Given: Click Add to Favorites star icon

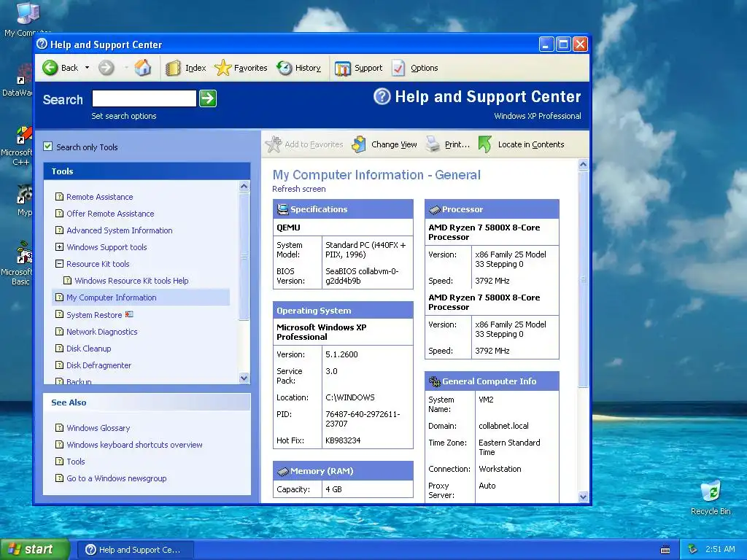Looking at the screenshot, I should (274, 144).
